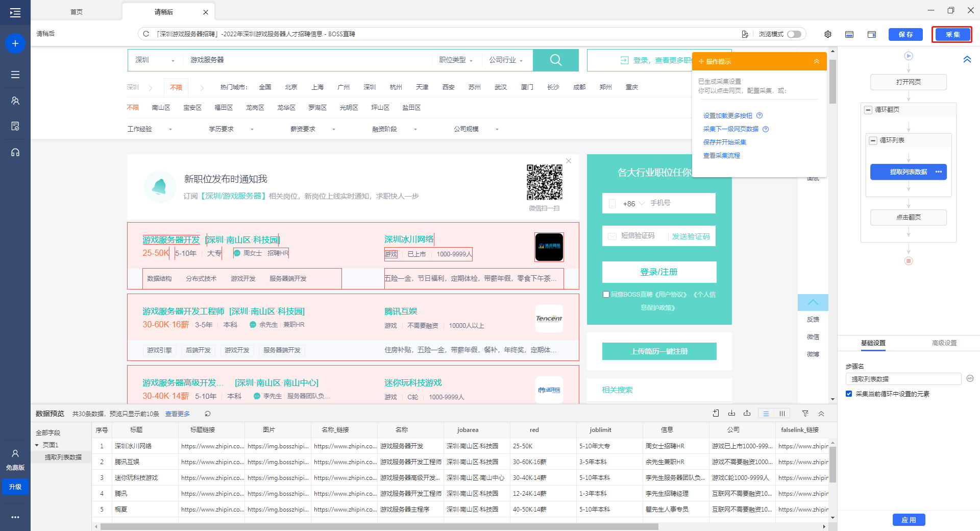Click the import icon in data preview toolbar

pyautogui.click(x=716, y=414)
